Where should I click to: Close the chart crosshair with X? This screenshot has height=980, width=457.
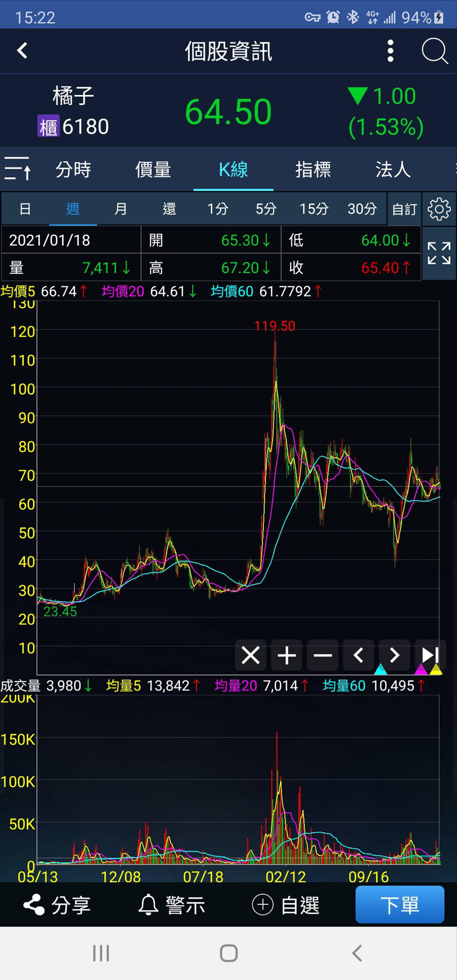click(251, 655)
